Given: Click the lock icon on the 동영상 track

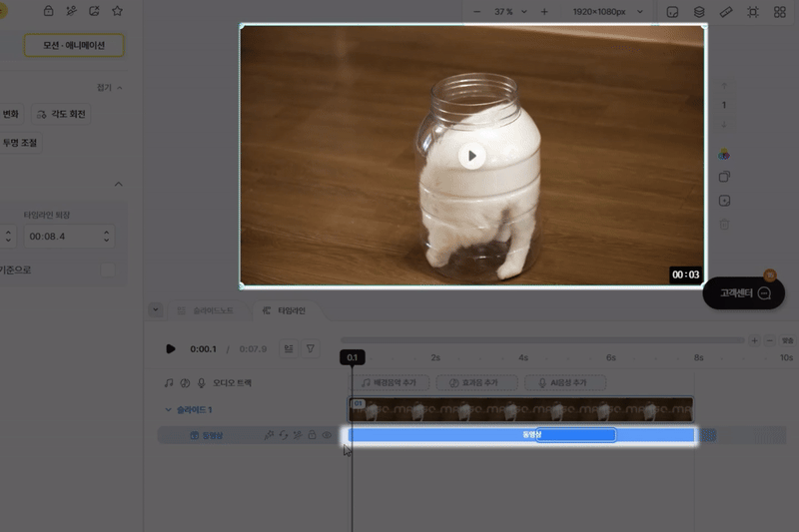Looking at the screenshot, I should [x=312, y=435].
